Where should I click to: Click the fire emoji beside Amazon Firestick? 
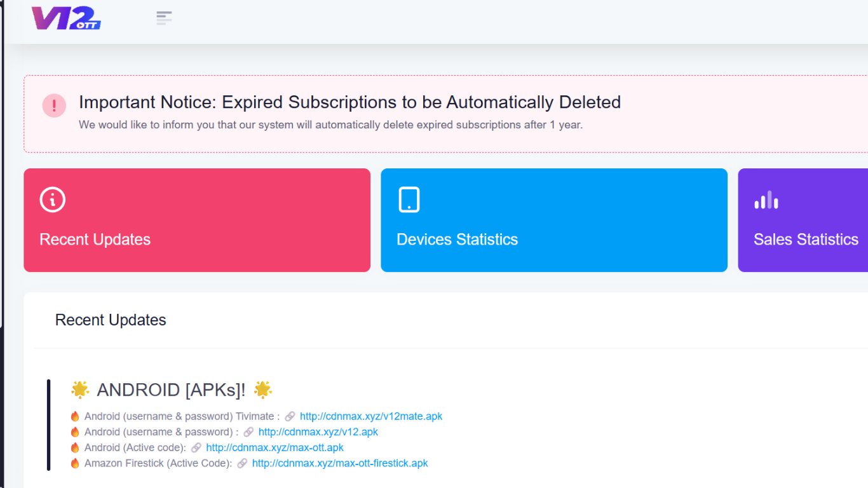[x=75, y=464]
